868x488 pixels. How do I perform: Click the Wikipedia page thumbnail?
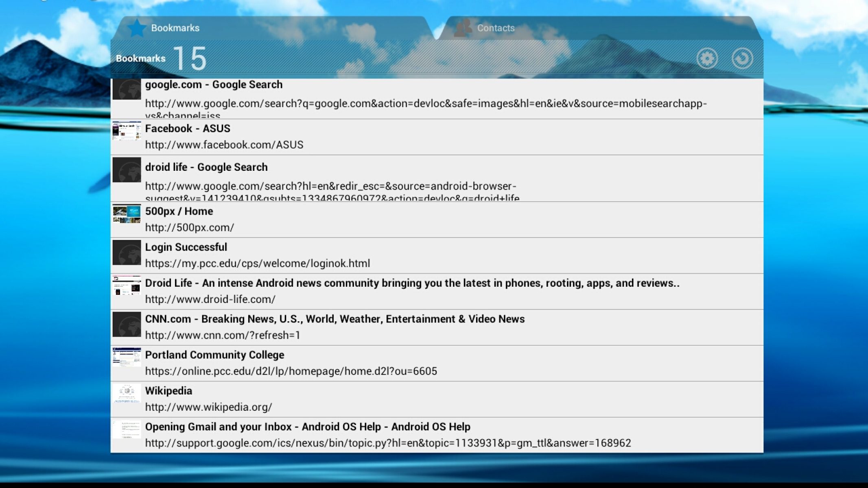click(127, 393)
